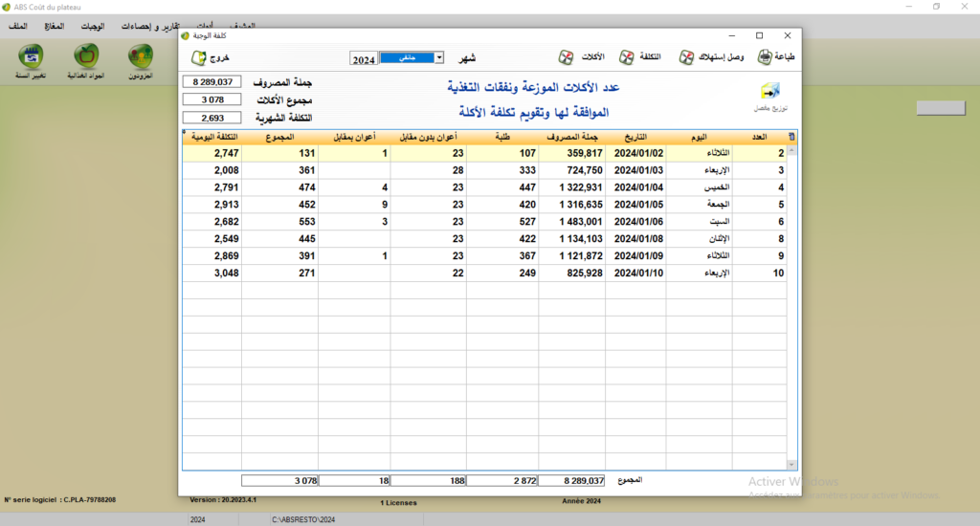Sort by the العدد column header
The width and height of the screenshot is (980, 526).
(x=759, y=136)
